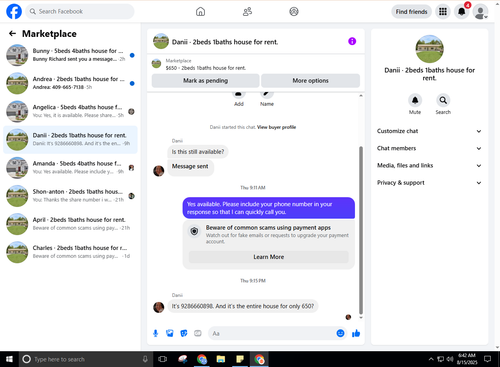The width and height of the screenshot is (500, 367).
Task: Expand the Chat members section
Action: [x=429, y=148]
